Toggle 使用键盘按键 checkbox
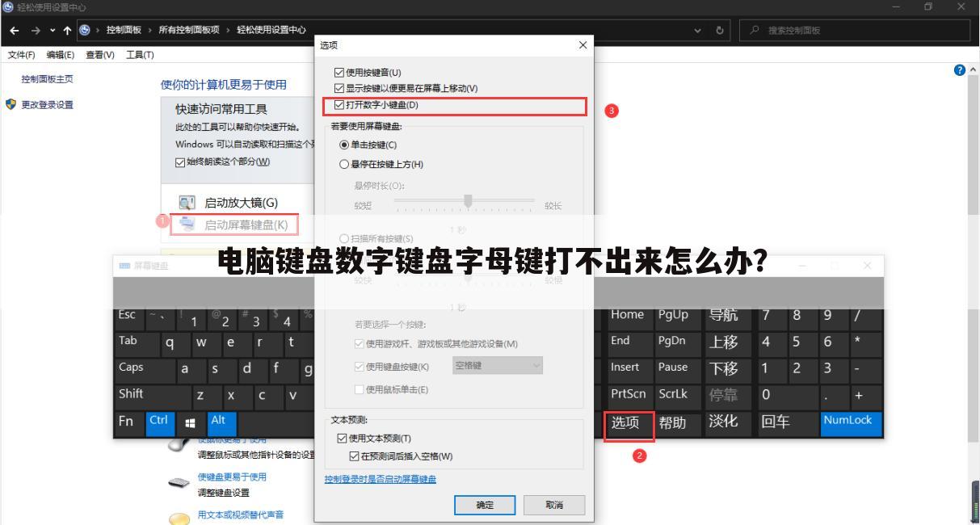Image resolution: width=980 pixels, height=525 pixels. [x=360, y=367]
